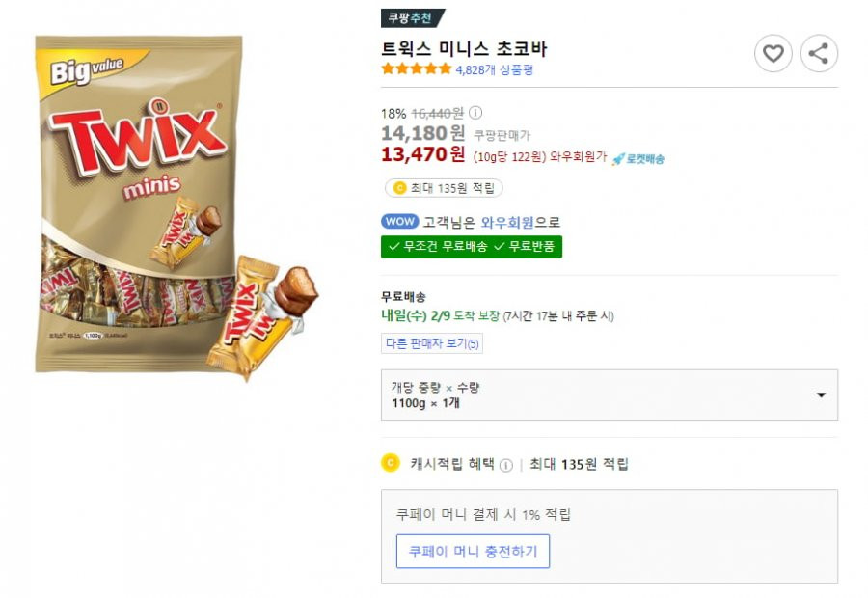Click the green 무조건 무료배송 무료반품 banner
Screen dimensions: 868x598
tap(472, 247)
